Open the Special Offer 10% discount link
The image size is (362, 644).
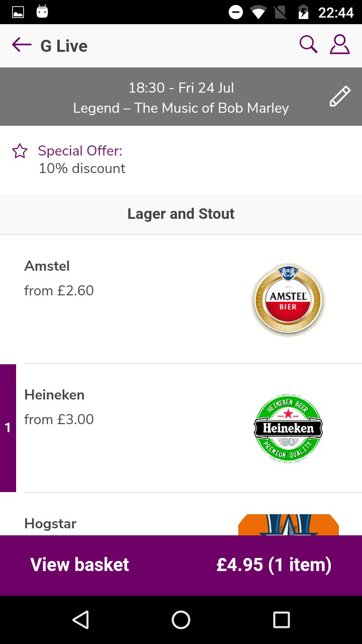[80, 159]
